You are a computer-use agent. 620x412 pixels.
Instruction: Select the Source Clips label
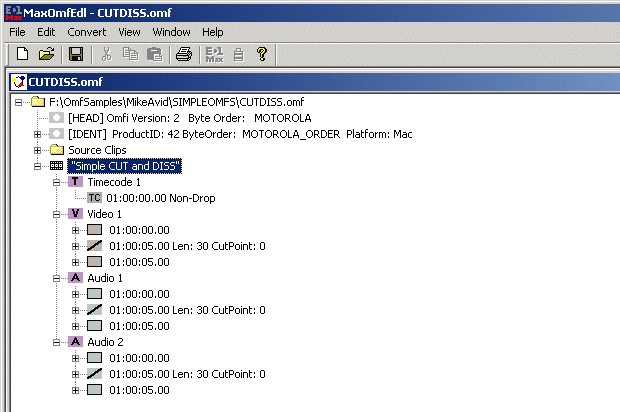coord(97,150)
